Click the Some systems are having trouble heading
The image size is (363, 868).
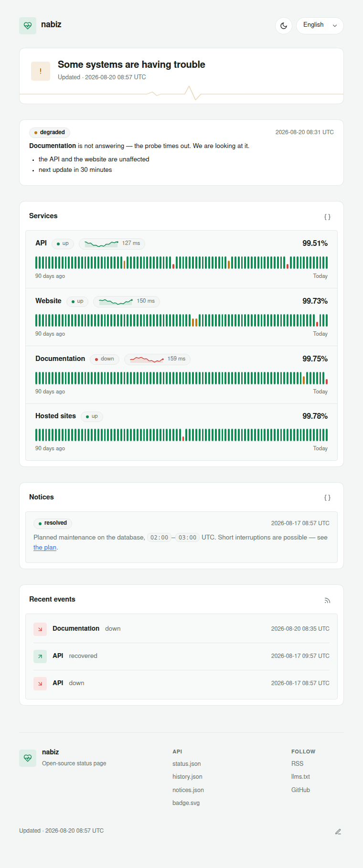pos(131,64)
